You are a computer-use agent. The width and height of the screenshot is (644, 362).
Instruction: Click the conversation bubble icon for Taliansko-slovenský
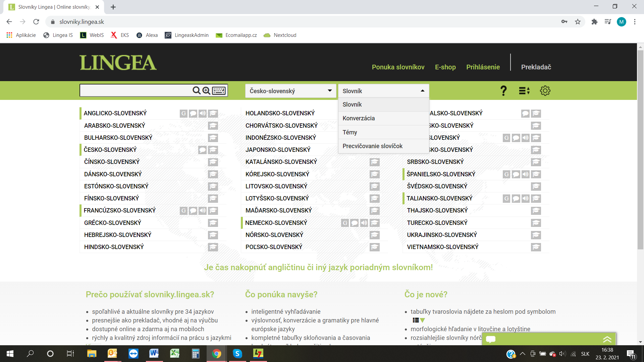tap(516, 199)
